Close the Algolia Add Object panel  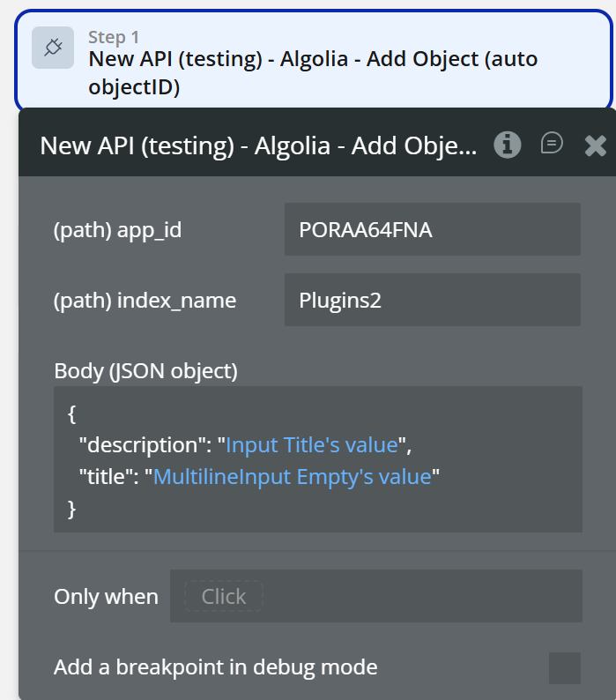point(596,145)
